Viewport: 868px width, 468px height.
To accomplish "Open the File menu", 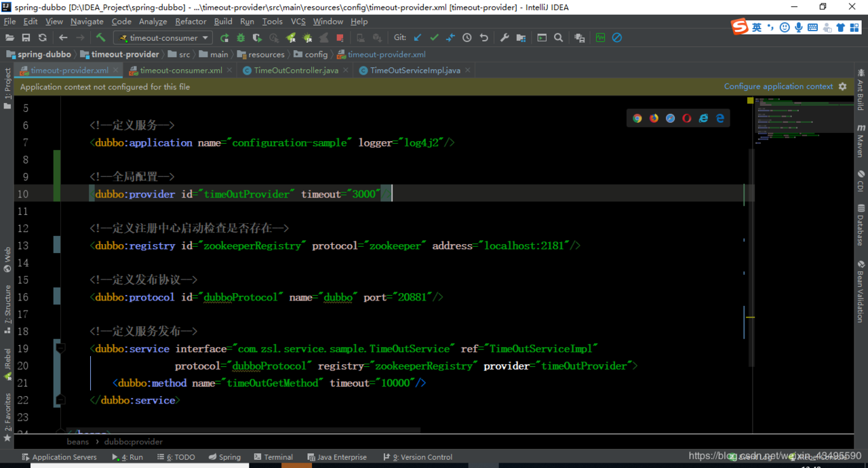I will click(9, 22).
